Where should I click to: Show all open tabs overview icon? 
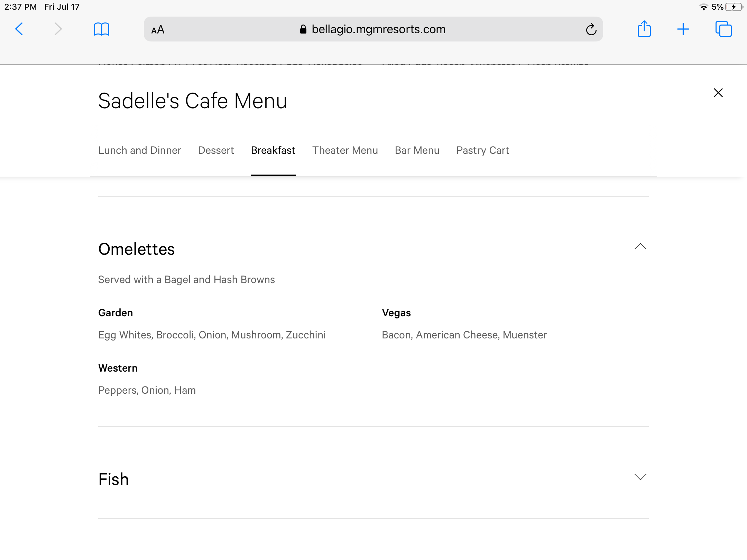click(723, 29)
